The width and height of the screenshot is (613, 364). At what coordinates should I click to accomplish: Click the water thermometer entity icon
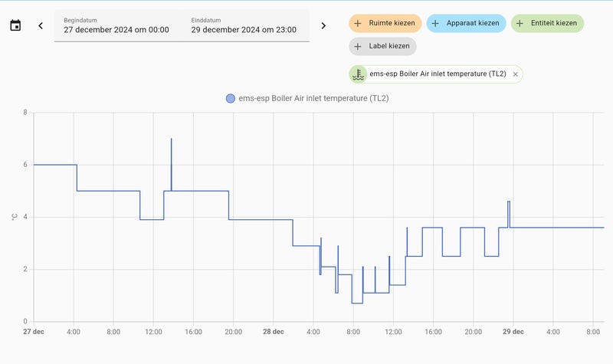357,74
